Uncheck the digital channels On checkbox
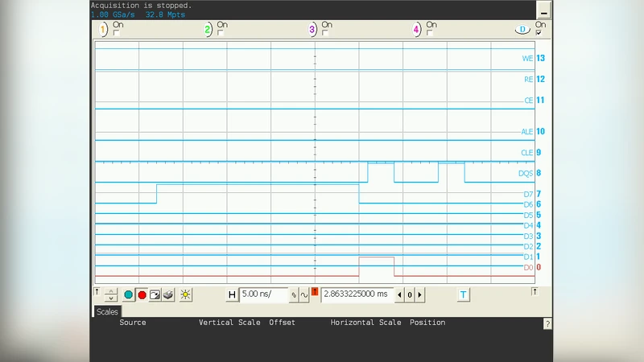 click(539, 33)
